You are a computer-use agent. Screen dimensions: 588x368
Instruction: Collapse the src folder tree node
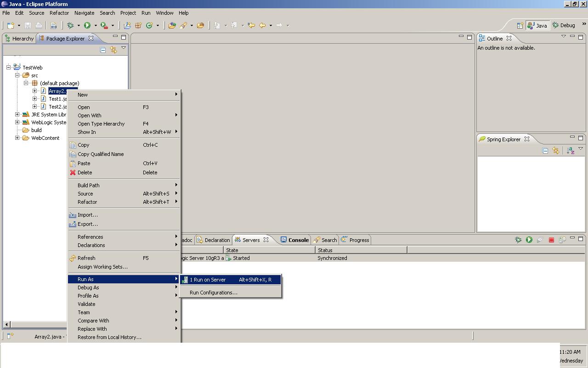[x=17, y=75]
